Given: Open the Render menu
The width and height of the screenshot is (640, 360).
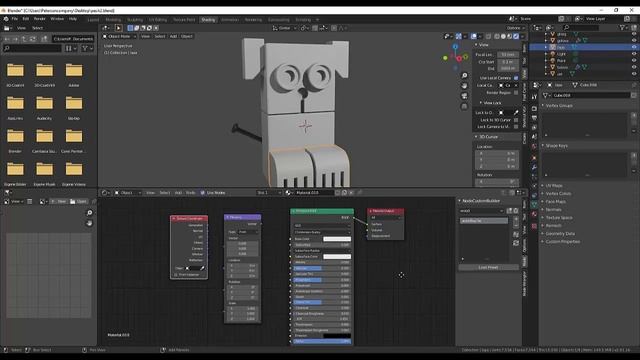Looking at the screenshot, I should [40, 19].
